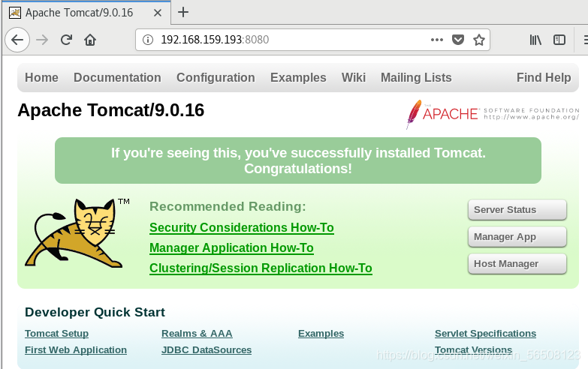Click the Server Status button
Screen dimensions: 588x369
click(x=517, y=210)
